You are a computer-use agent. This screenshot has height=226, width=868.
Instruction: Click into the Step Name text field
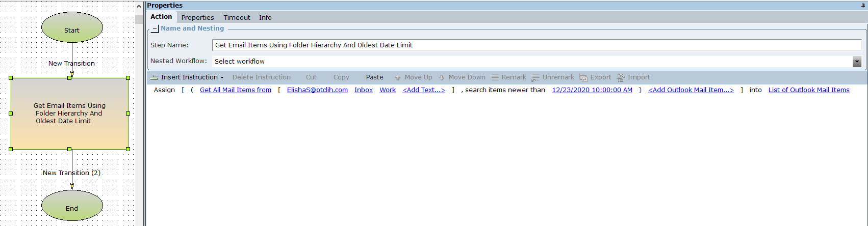click(535, 45)
